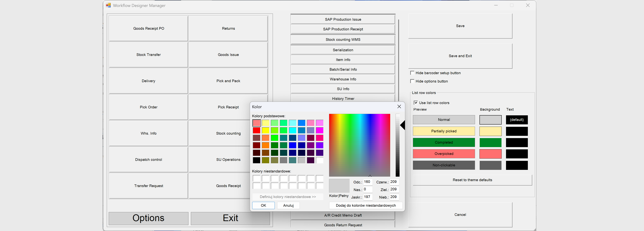Click OK in the Kolor dialog
This screenshot has width=644, height=231.
tap(263, 205)
